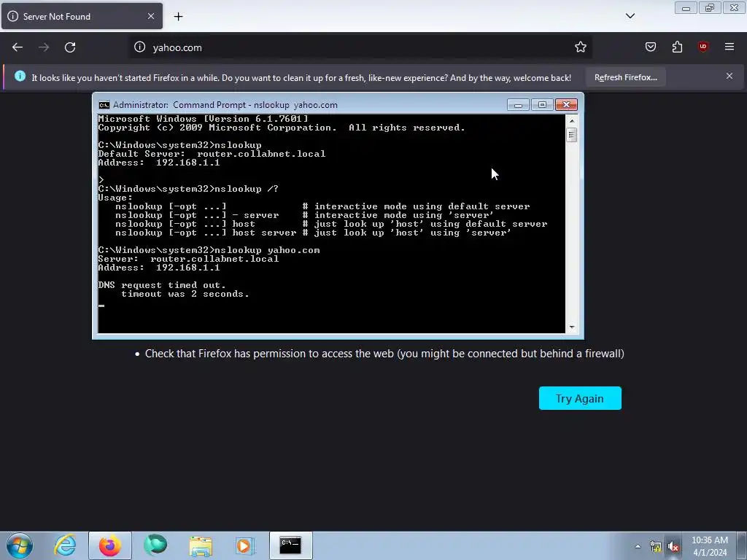Save page to Pocket
Image resolution: width=747 pixels, height=560 pixels.
650,47
